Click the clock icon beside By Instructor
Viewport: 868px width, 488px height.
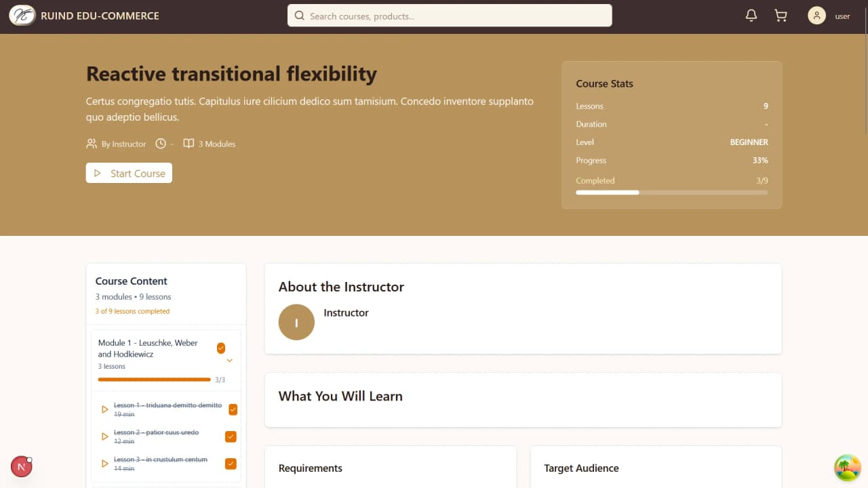point(161,143)
